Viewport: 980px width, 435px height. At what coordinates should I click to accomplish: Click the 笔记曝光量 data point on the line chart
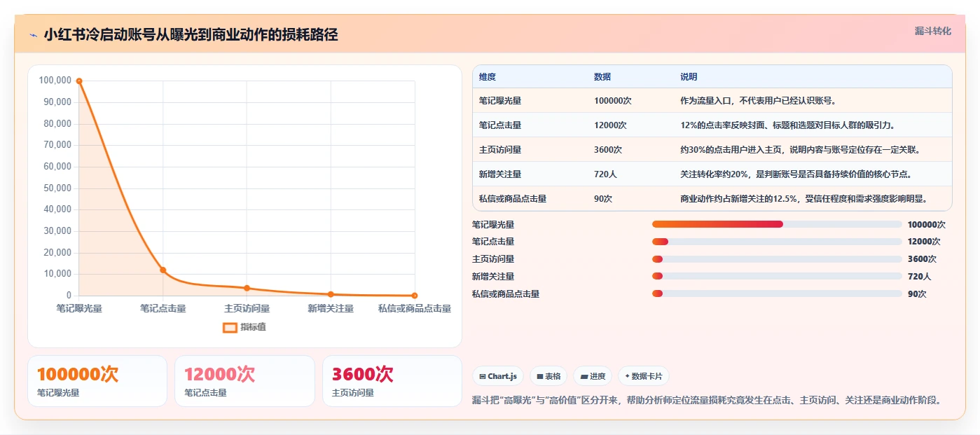coord(79,81)
